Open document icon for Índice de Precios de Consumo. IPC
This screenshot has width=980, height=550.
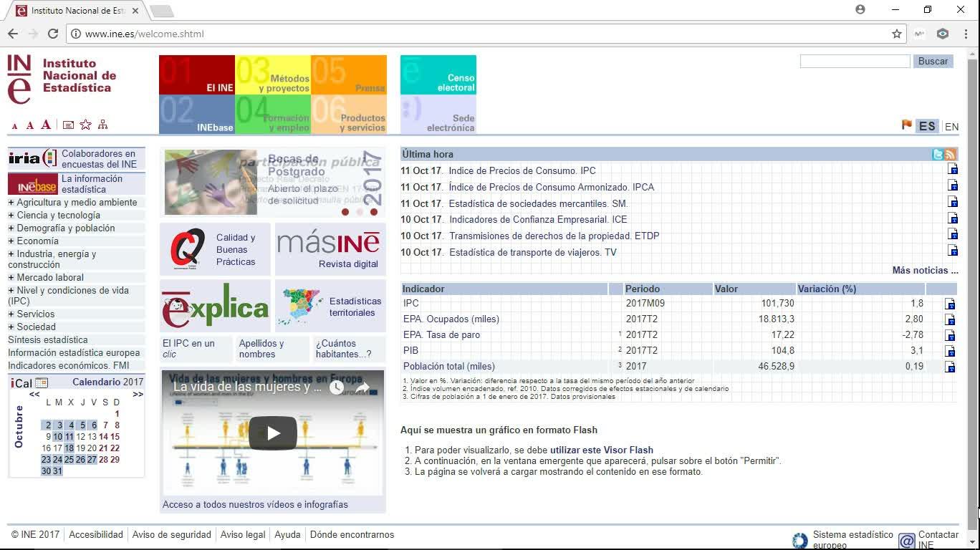tap(953, 169)
